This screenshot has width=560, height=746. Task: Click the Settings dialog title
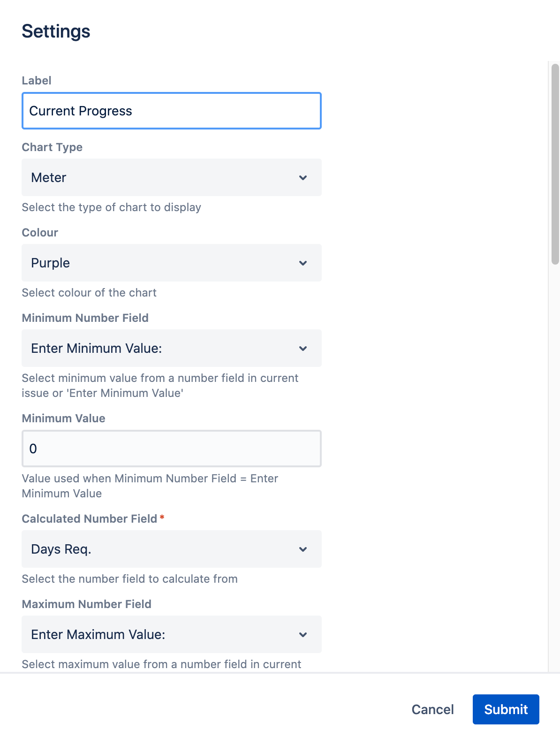point(55,31)
